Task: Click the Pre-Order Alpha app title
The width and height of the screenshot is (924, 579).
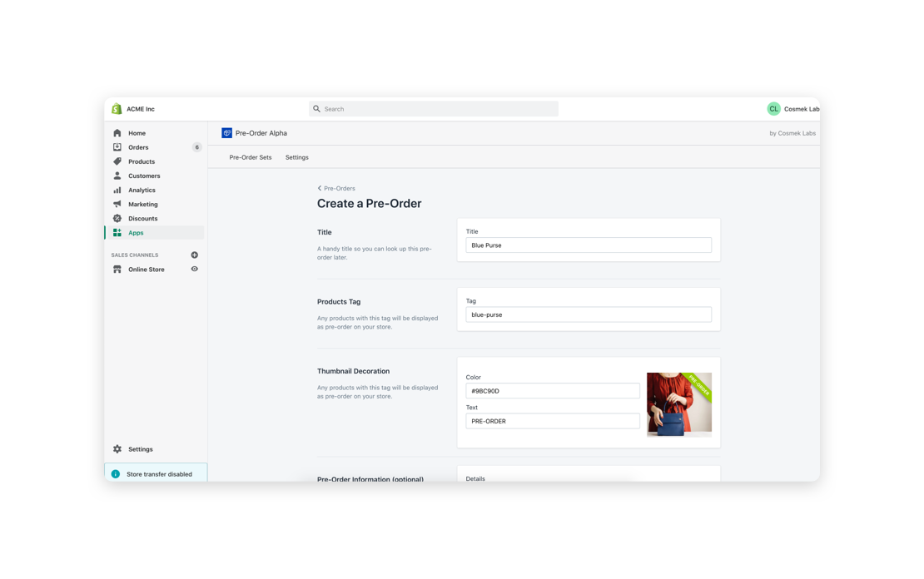Action: pos(261,133)
